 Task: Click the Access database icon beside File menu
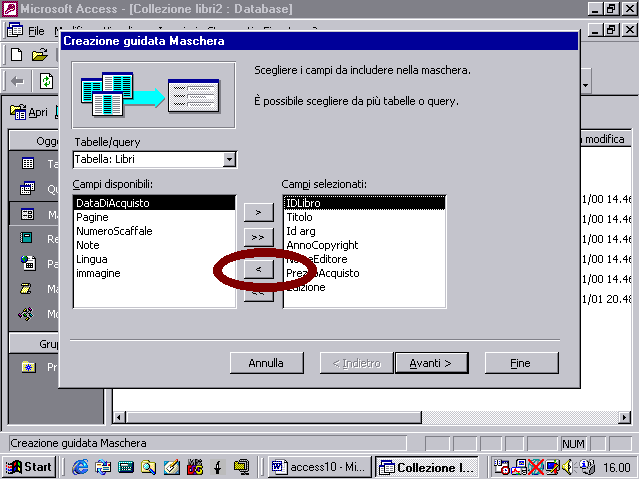point(15,30)
